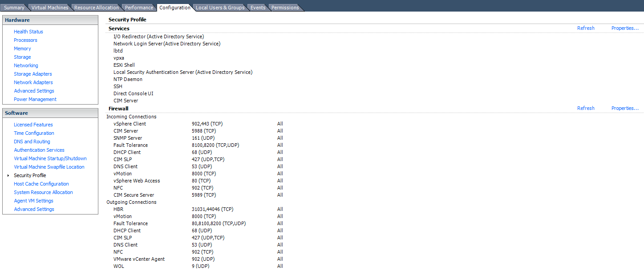This screenshot has width=644, height=271.
Task: Click the Software panel header
Action: (50, 113)
